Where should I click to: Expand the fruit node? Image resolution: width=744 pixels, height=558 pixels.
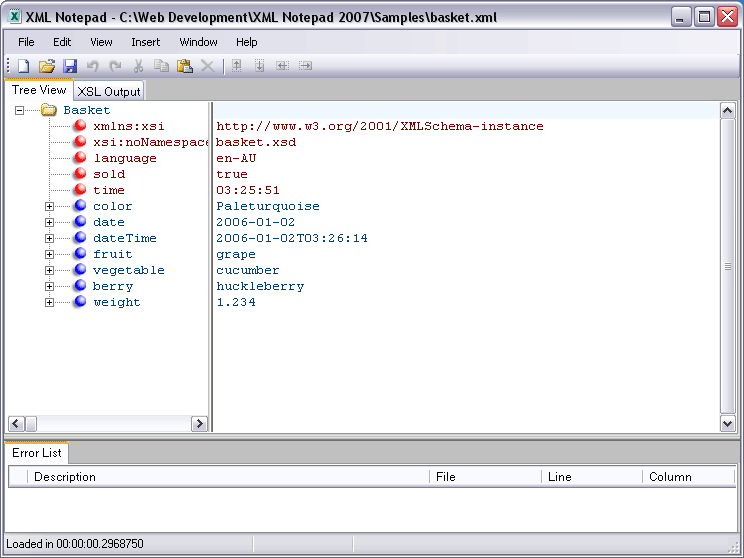point(49,254)
